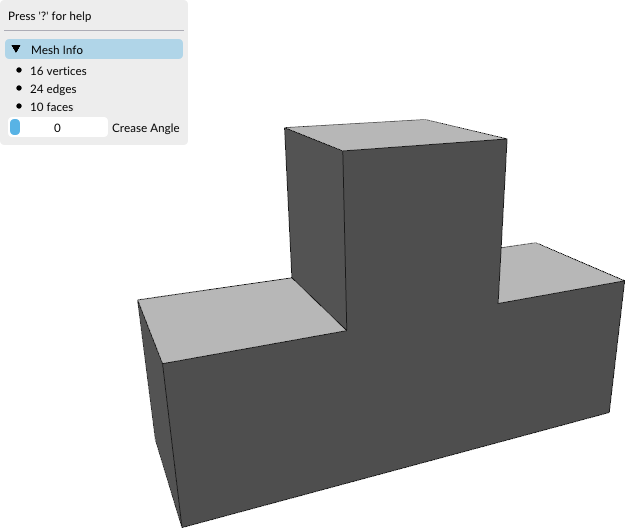Image resolution: width=625 pixels, height=528 pixels.
Task: Select the 24 edges entry
Action: click(53, 89)
